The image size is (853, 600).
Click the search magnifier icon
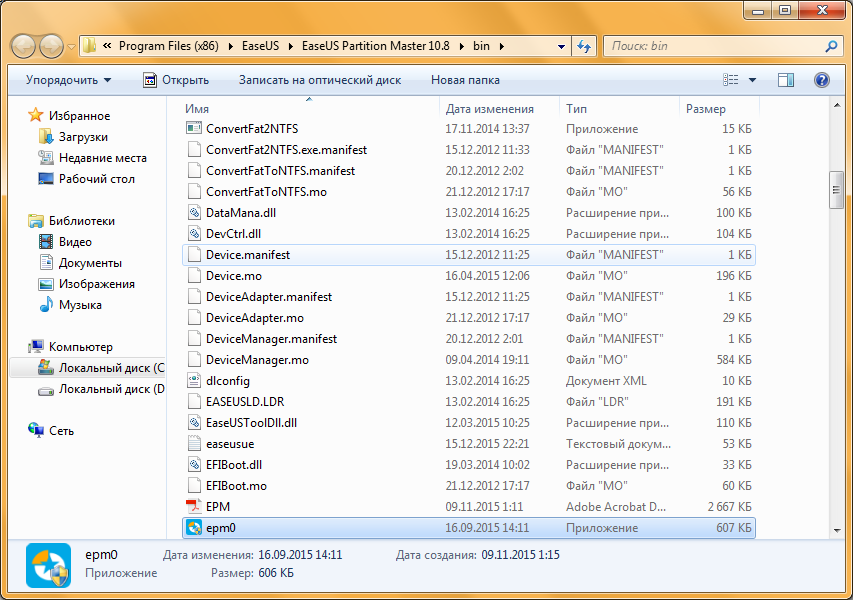[831, 46]
